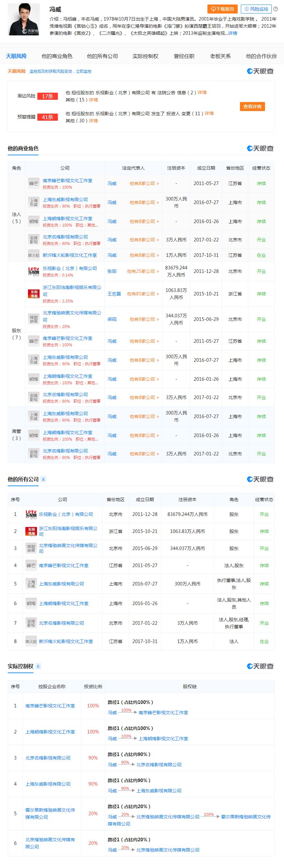This screenshot has width=284, height=868.
Task: Switch to the 他的所有公司 tab
Action: [x=102, y=56]
